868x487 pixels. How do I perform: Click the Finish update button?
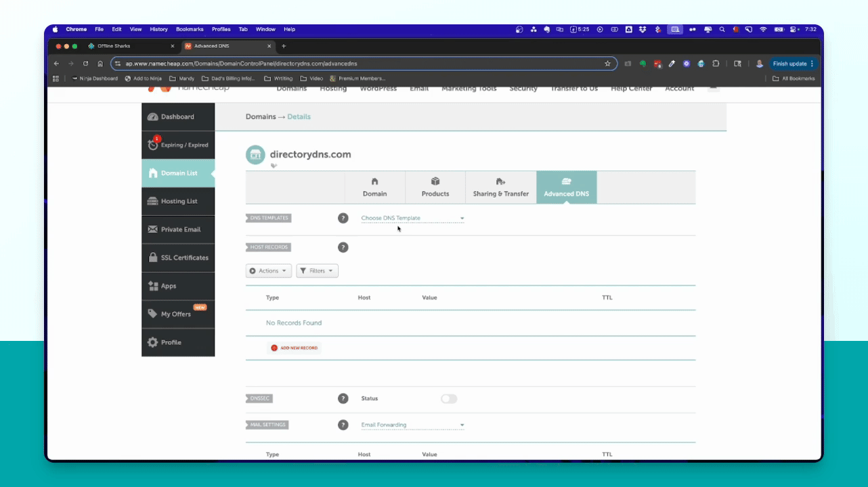[794, 64]
